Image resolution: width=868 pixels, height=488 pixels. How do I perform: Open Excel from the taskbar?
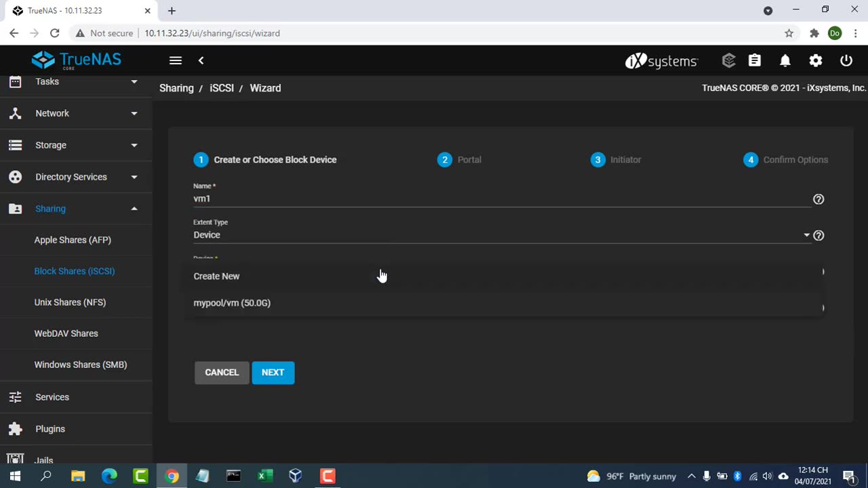[264, 476]
